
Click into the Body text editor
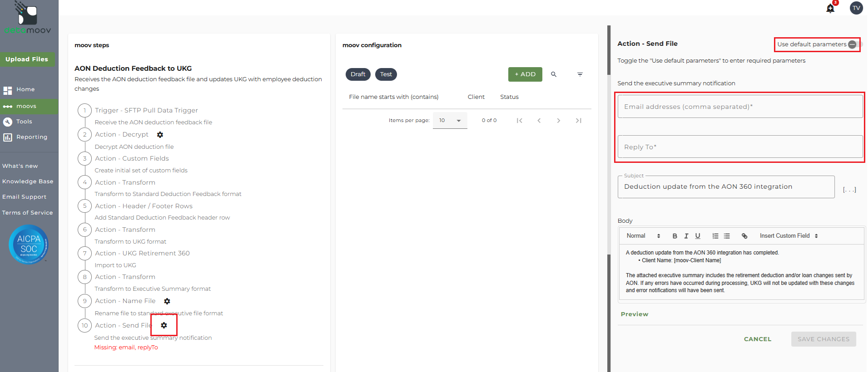pos(741,272)
